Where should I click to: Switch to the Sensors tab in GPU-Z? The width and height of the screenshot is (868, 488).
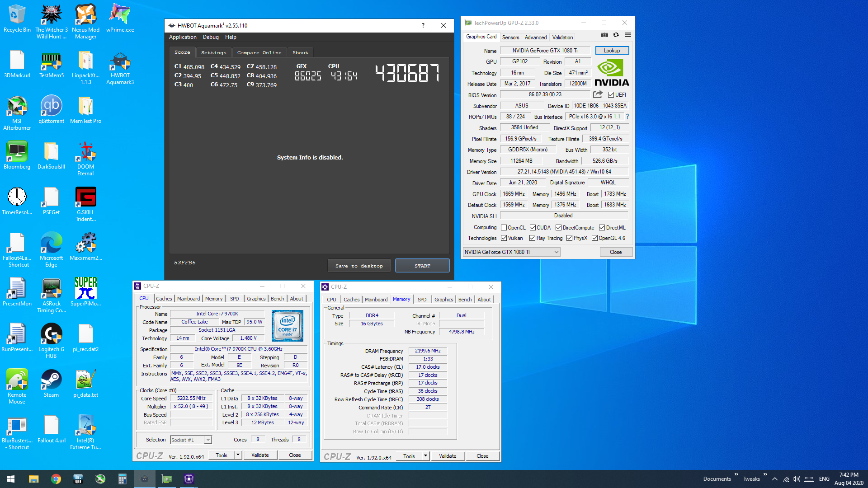coord(510,38)
